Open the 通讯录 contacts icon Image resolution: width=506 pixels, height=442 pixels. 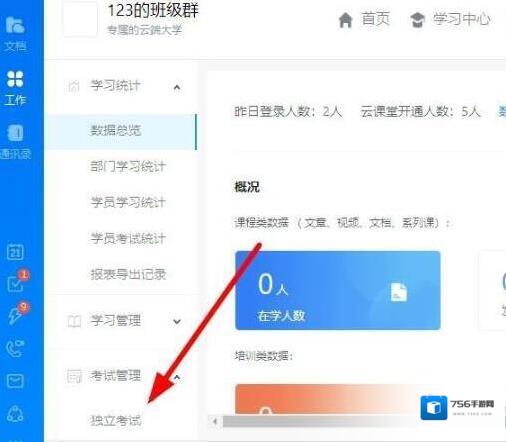click(x=15, y=142)
